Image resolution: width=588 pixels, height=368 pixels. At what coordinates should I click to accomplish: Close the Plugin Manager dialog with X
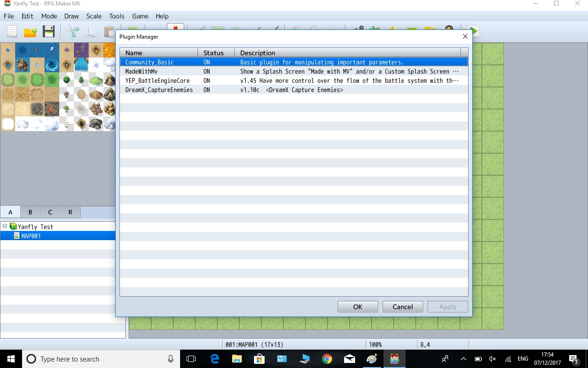[465, 36]
